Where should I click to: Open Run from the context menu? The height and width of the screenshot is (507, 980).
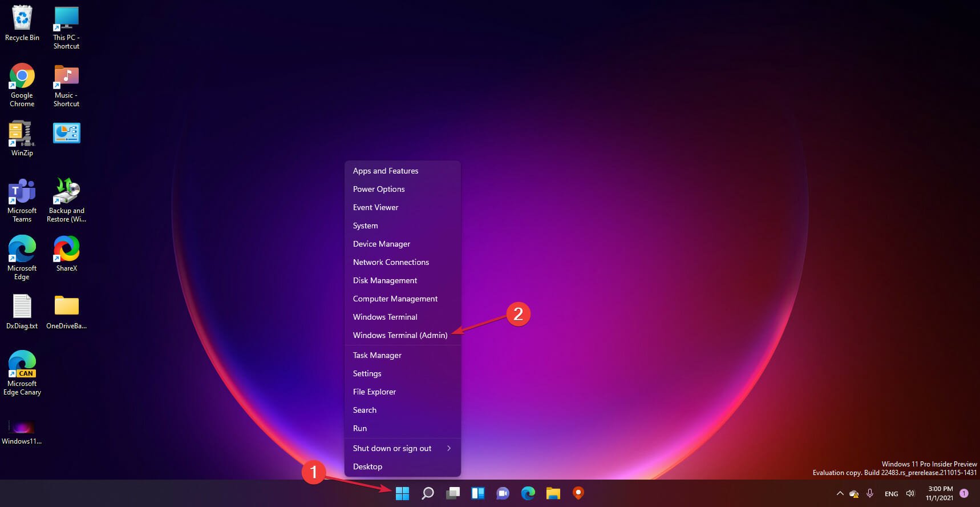[x=403, y=428]
